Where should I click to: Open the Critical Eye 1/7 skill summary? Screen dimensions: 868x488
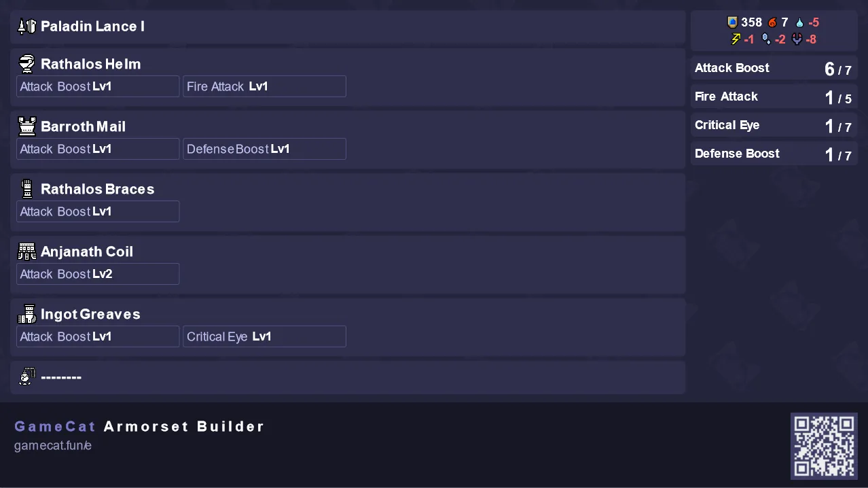click(774, 125)
